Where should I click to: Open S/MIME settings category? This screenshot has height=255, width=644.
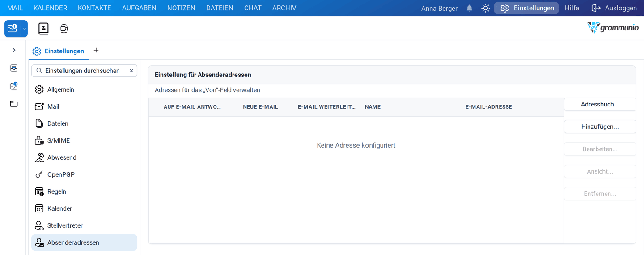[x=84, y=140]
